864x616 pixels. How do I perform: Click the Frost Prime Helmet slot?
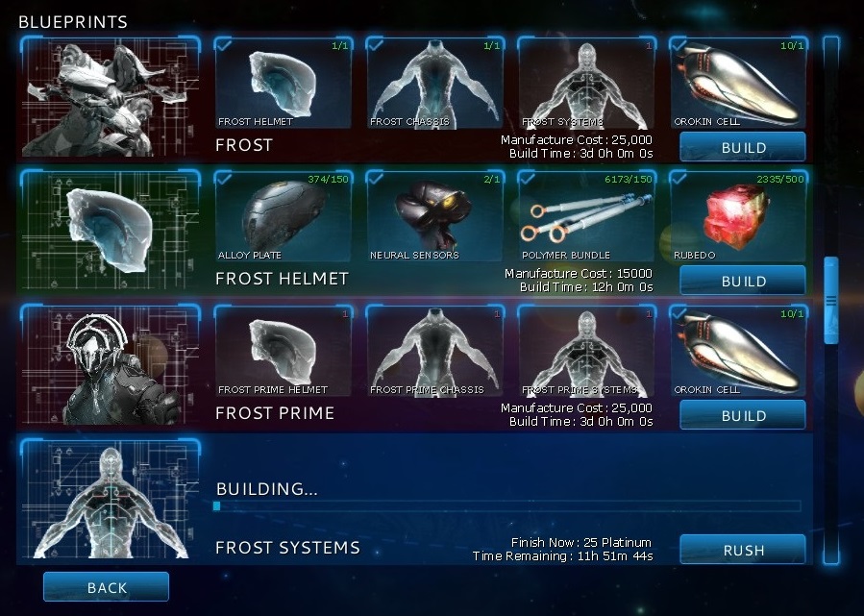click(x=283, y=351)
